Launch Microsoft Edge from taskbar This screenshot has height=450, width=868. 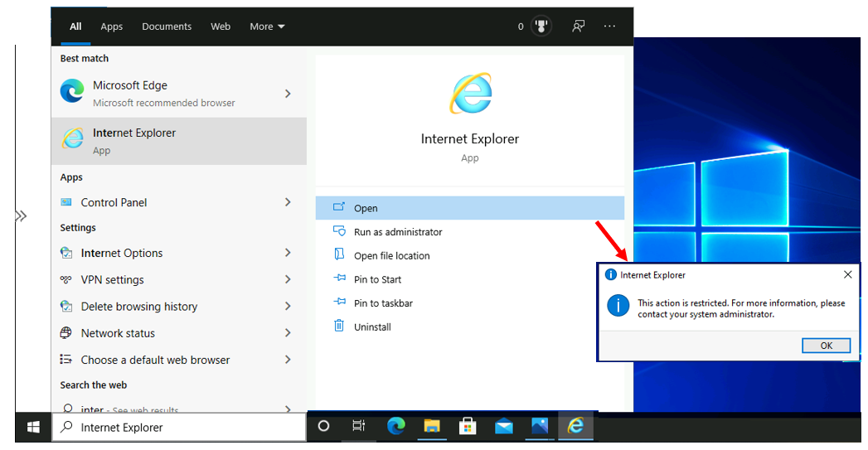pos(395,426)
